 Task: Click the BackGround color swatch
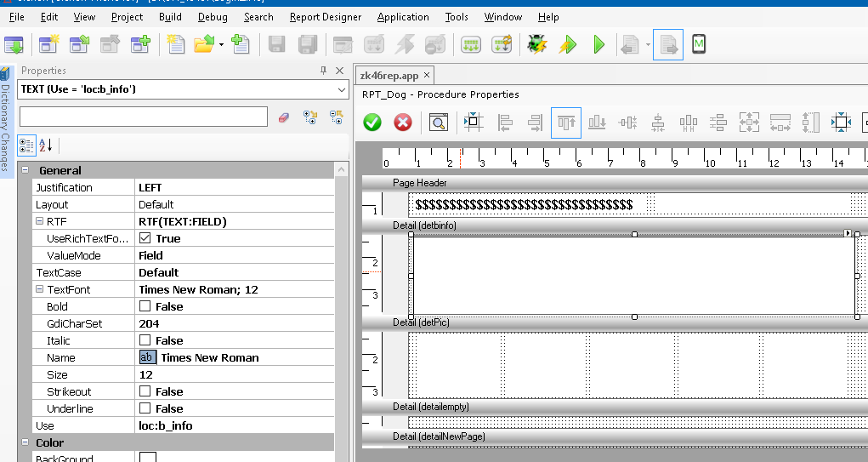tap(148, 458)
